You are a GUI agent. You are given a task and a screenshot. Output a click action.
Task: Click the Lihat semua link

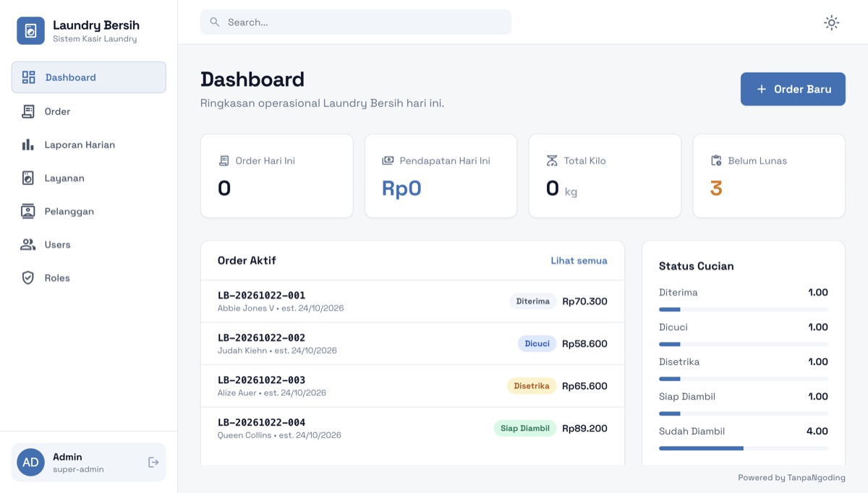(x=579, y=260)
